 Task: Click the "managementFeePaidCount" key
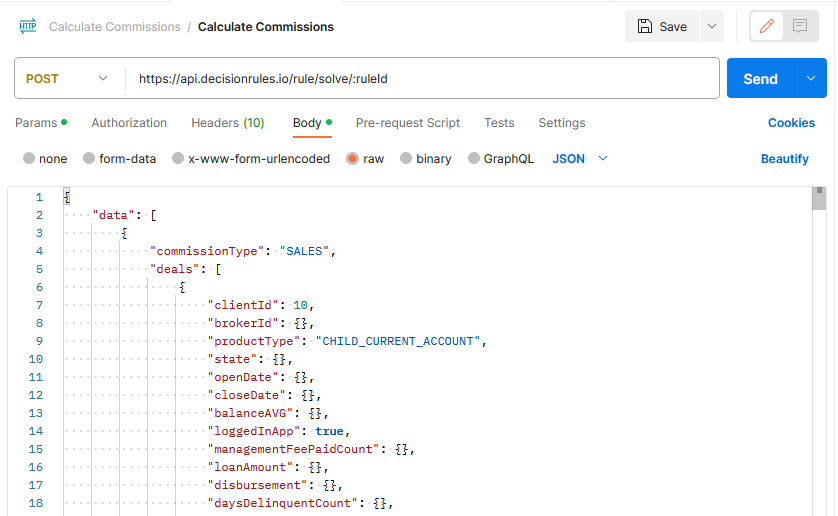click(293, 449)
